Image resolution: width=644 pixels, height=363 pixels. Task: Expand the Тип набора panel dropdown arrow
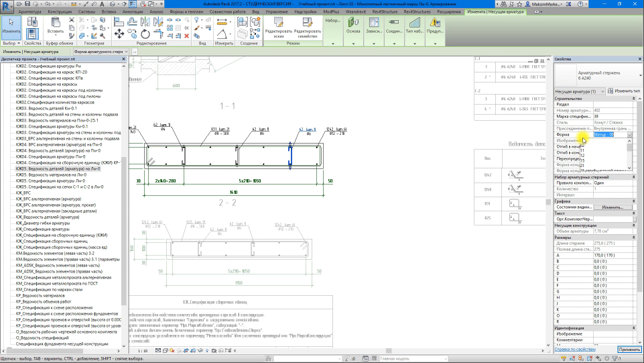pyautogui.click(x=414, y=44)
